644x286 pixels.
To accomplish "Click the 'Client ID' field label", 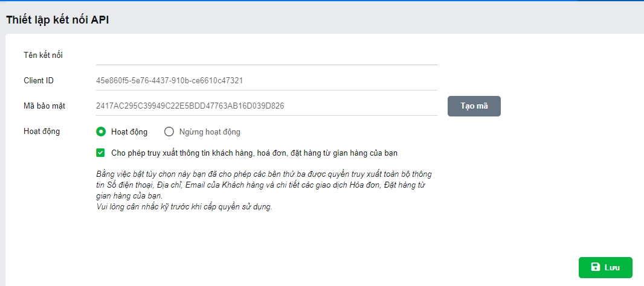I will point(39,80).
